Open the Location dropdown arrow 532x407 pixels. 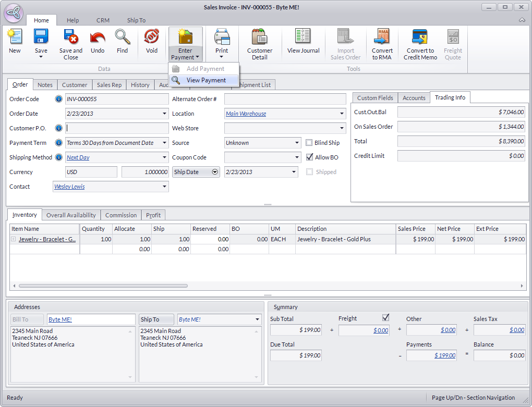tap(342, 114)
